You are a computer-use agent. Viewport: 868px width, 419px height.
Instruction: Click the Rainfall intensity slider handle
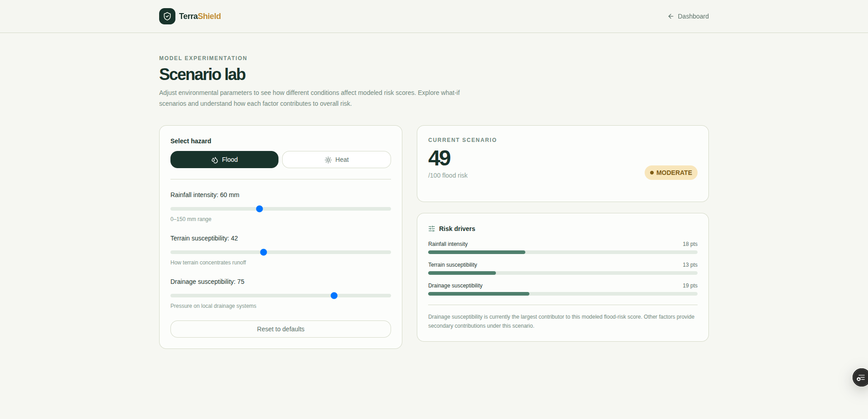pyautogui.click(x=259, y=209)
